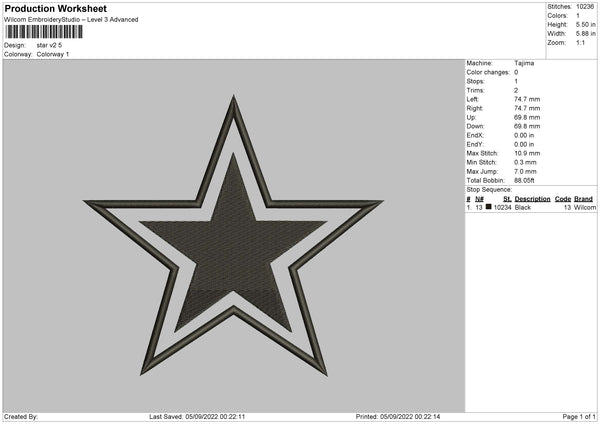The image size is (600, 424).
Task: Select 'Colorway 1' value
Action: [x=53, y=54]
